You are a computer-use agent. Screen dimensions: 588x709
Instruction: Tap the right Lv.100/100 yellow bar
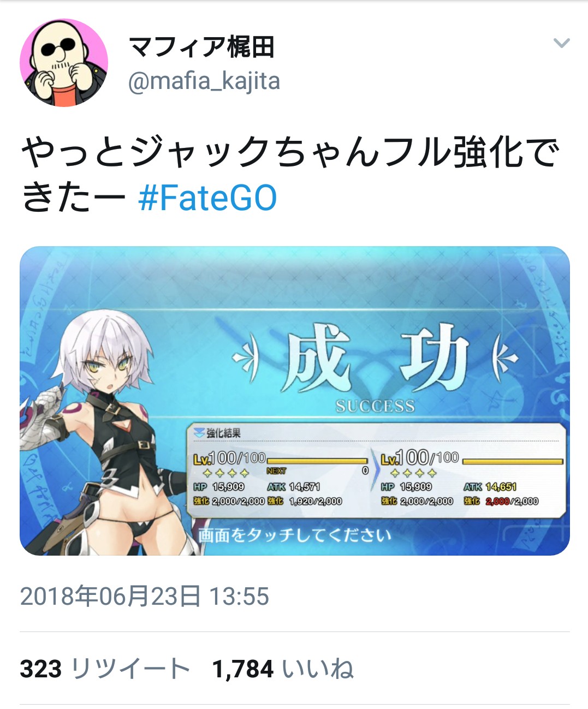click(513, 462)
